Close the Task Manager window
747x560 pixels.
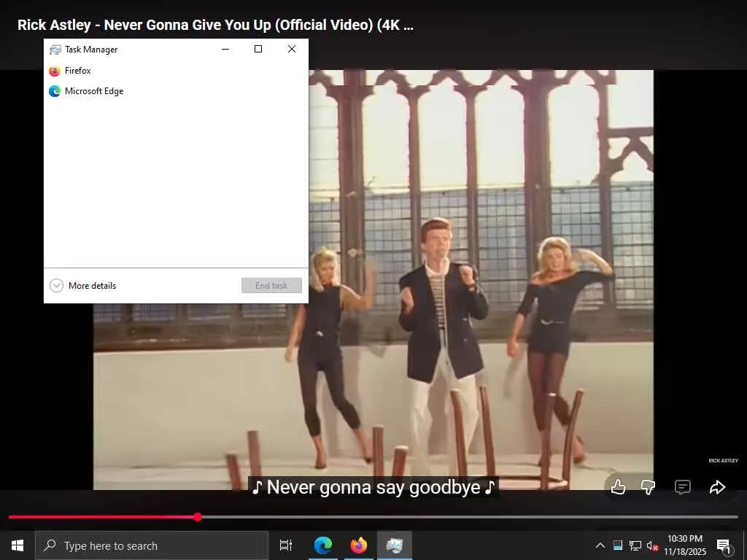292,49
